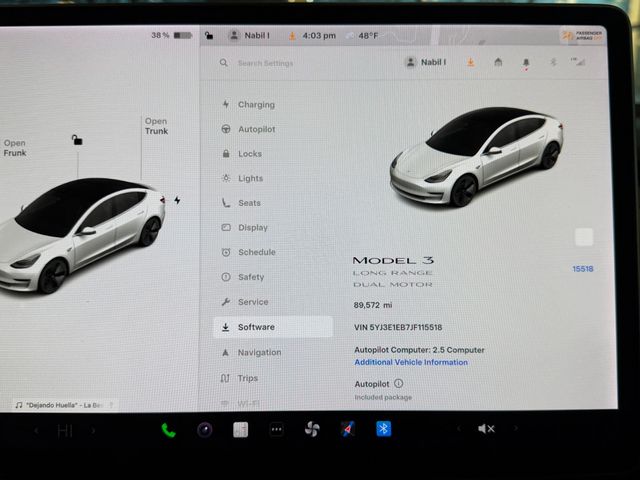Click Additional Vehicle Information link
Image resolution: width=640 pixels, height=480 pixels.
pos(411,362)
